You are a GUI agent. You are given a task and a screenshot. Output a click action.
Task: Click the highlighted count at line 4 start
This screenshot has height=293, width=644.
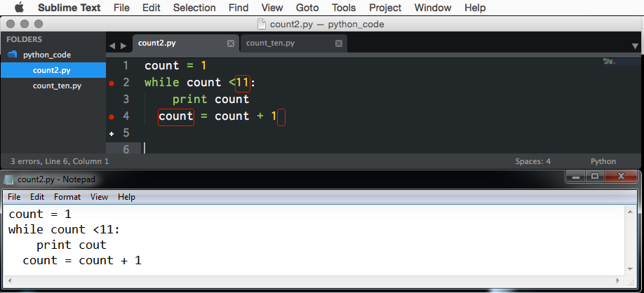176,116
